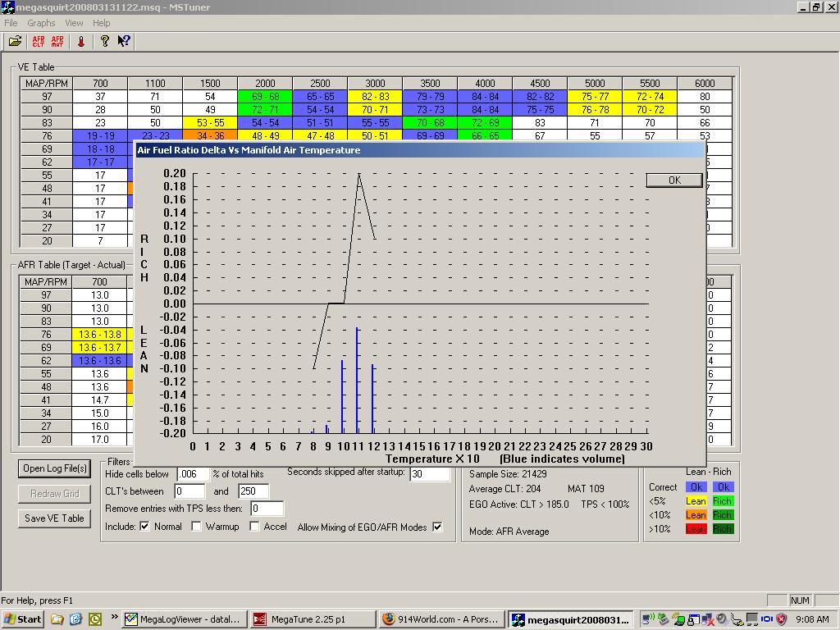Open log file toolbar folder icon

[x=15, y=41]
